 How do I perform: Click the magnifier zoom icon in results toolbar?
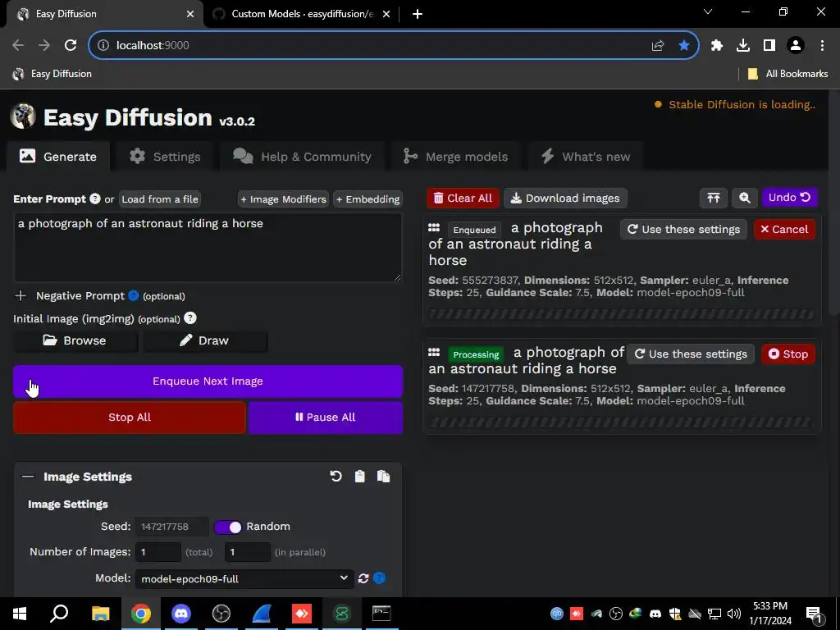pyautogui.click(x=744, y=199)
